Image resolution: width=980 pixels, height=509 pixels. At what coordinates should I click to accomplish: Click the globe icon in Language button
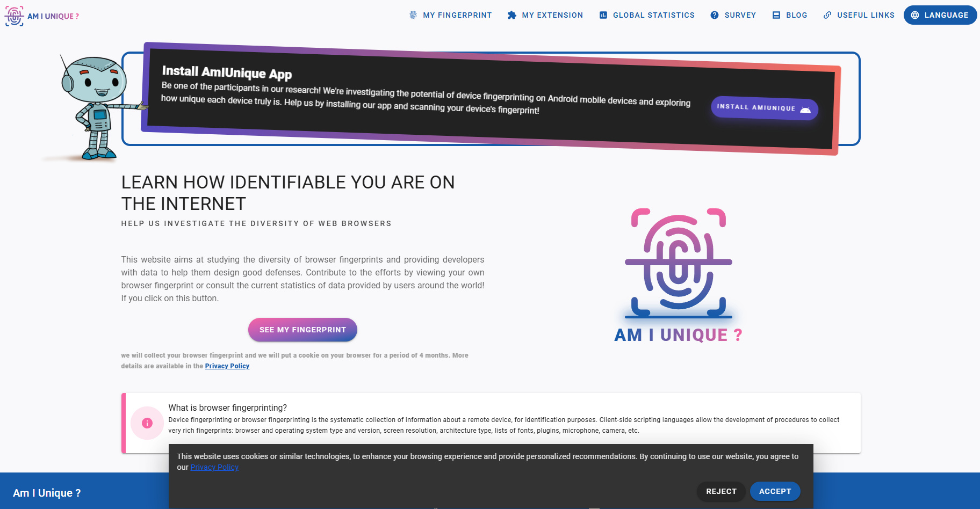click(915, 15)
